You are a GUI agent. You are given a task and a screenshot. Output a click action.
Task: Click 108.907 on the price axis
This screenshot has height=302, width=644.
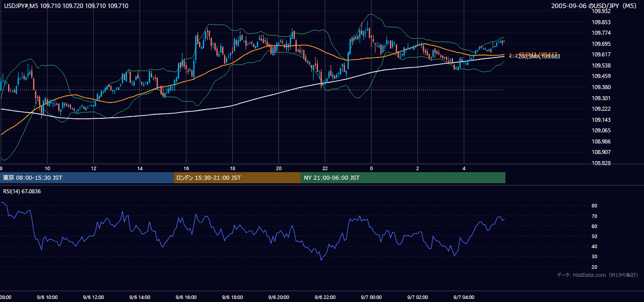click(601, 152)
